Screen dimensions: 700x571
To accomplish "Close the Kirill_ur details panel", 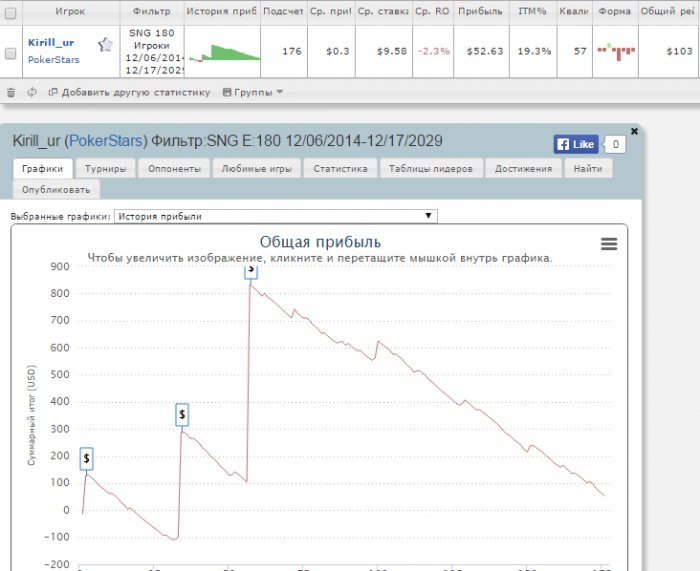I will (x=634, y=131).
